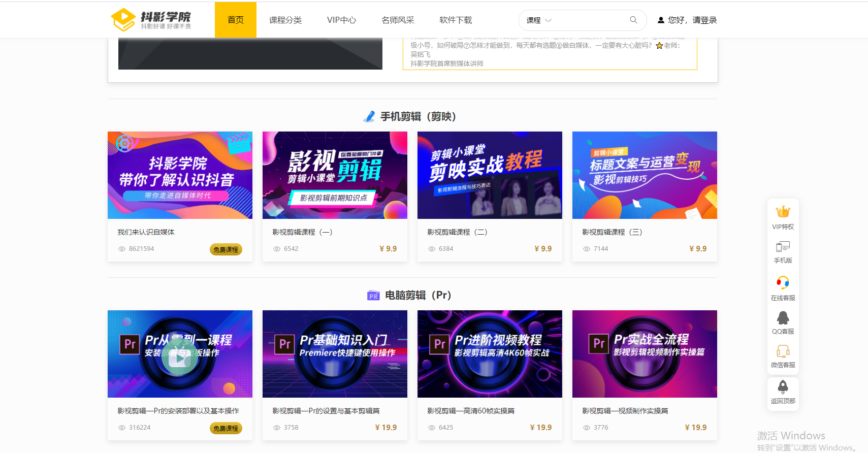The image size is (868, 453).
Task: Click 免费课程 badge on Pr的安装部署 course
Action: 226,428
